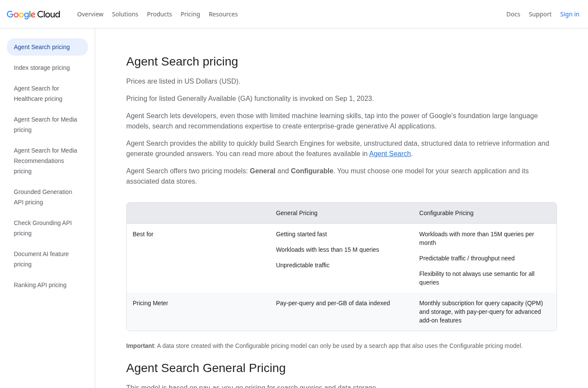This screenshot has width=588, height=388.
Task: Click the Monthly subscription for query capacity text
Action: (x=481, y=312)
